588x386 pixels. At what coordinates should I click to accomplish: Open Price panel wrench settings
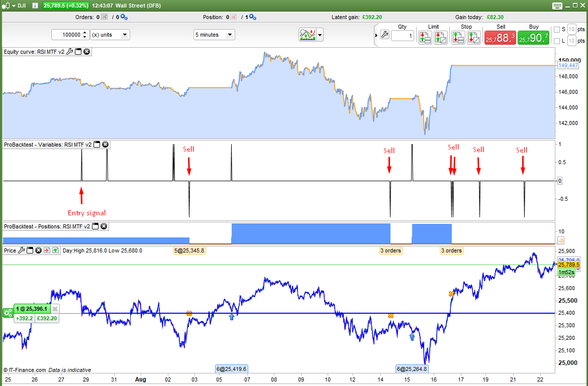click(22, 250)
